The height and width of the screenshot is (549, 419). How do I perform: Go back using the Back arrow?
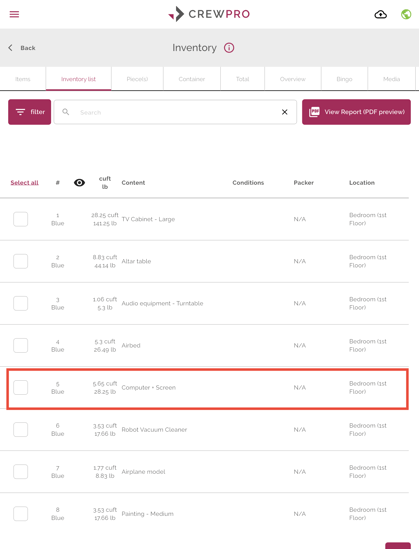click(x=22, y=48)
